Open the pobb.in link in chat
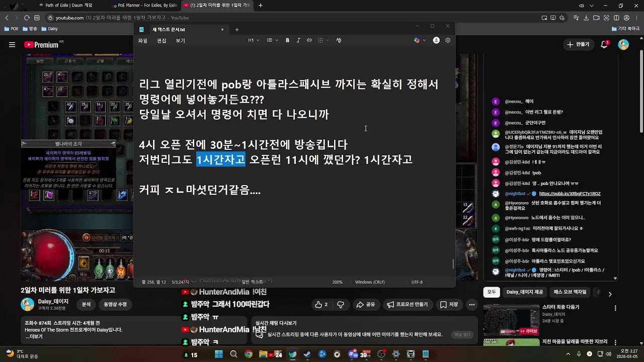 [x=570, y=194]
